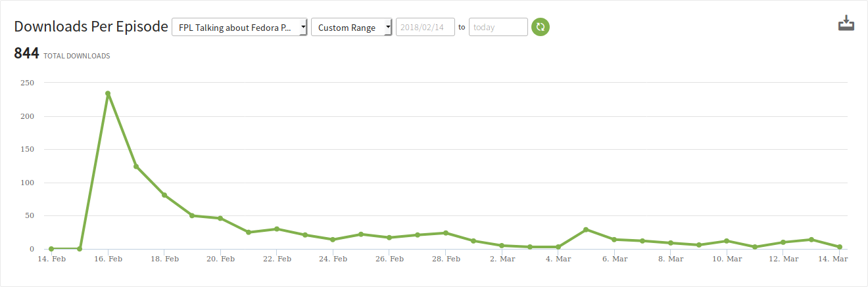Viewport: 868px width, 287px height.
Task: Open the episode selector dropdown
Action: pos(240,28)
